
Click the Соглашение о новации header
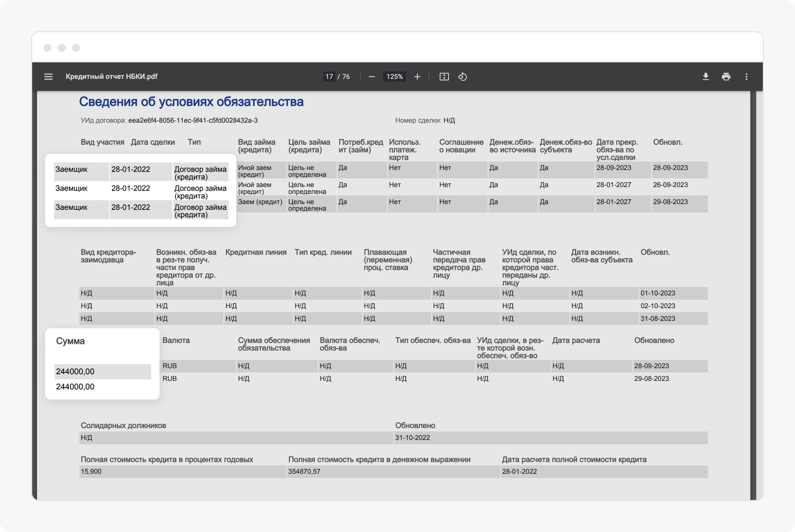[461, 146]
